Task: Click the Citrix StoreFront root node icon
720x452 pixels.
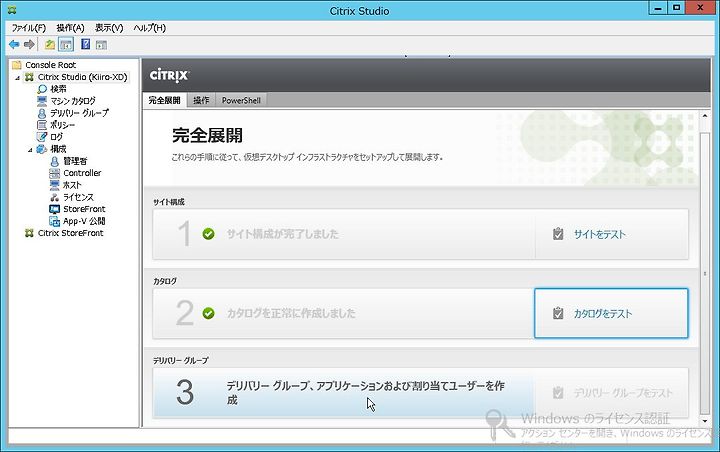Action: pos(29,233)
